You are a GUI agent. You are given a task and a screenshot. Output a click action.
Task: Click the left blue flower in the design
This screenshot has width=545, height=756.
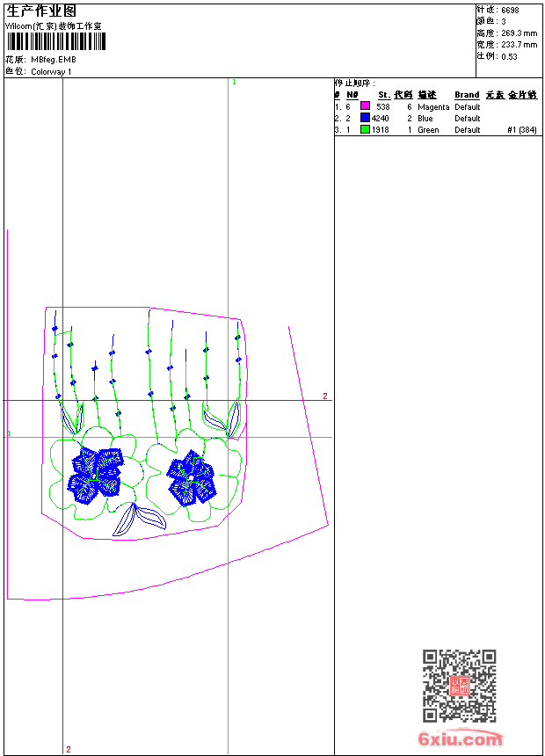[96, 476]
